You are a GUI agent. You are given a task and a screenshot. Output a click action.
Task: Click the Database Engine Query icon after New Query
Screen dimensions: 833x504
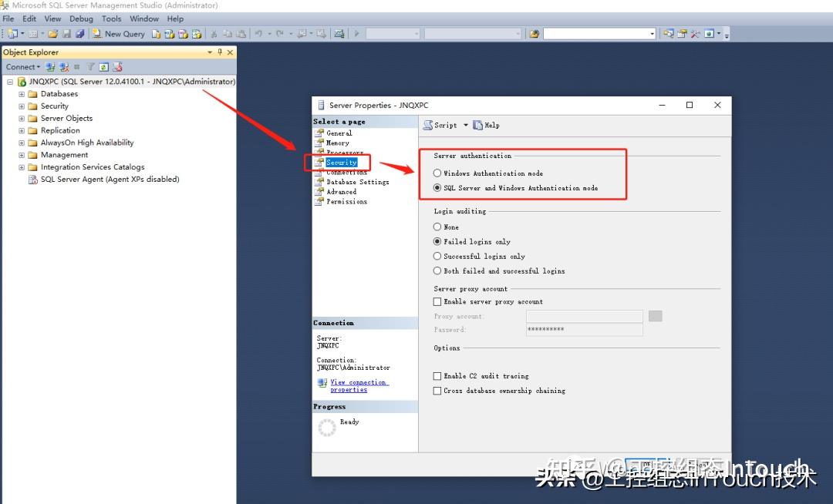point(156,34)
